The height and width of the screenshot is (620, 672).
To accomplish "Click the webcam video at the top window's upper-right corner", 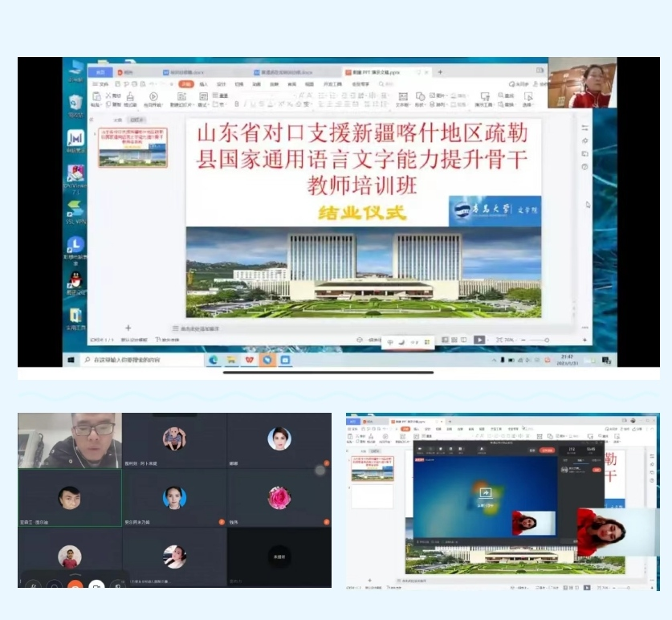I will (x=582, y=83).
